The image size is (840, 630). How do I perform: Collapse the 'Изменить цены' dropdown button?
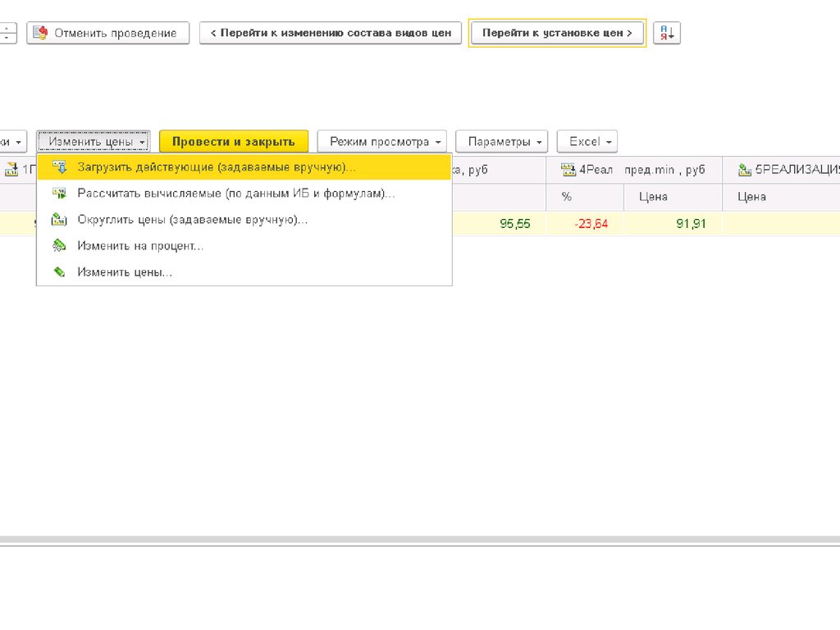(93, 141)
